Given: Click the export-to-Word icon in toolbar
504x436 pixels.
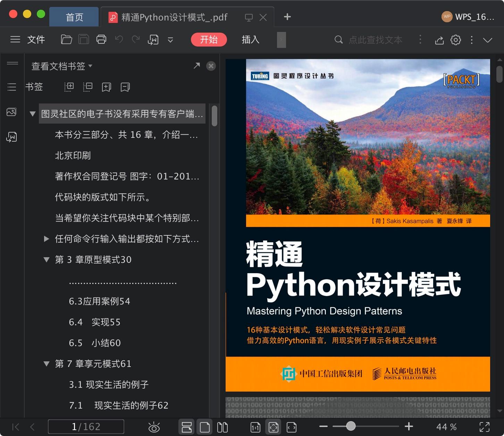Looking at the screenshot, I should click(153, 40).
